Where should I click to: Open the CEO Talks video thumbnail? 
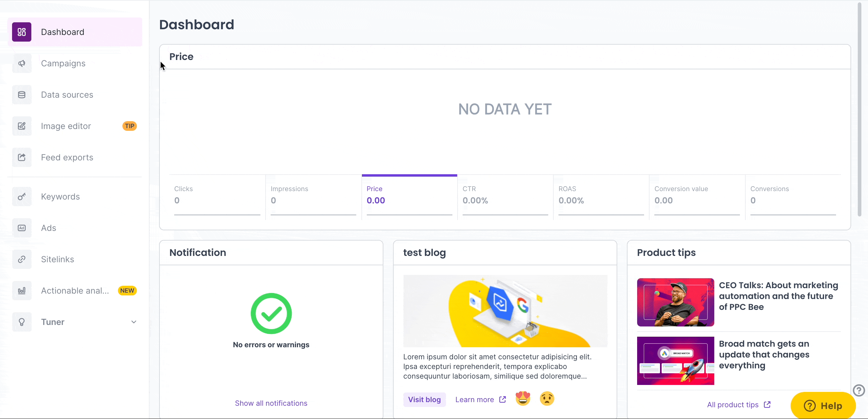[675, 302]
